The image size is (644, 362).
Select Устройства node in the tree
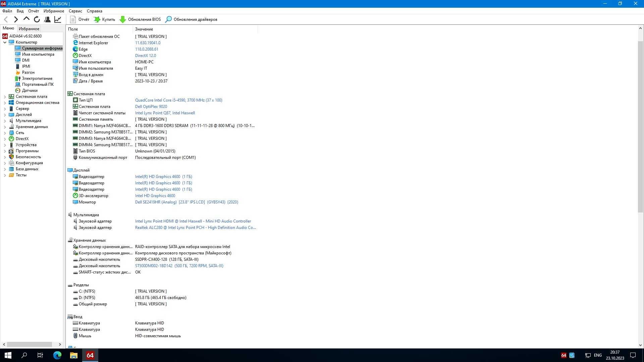(x=26, y=145)
